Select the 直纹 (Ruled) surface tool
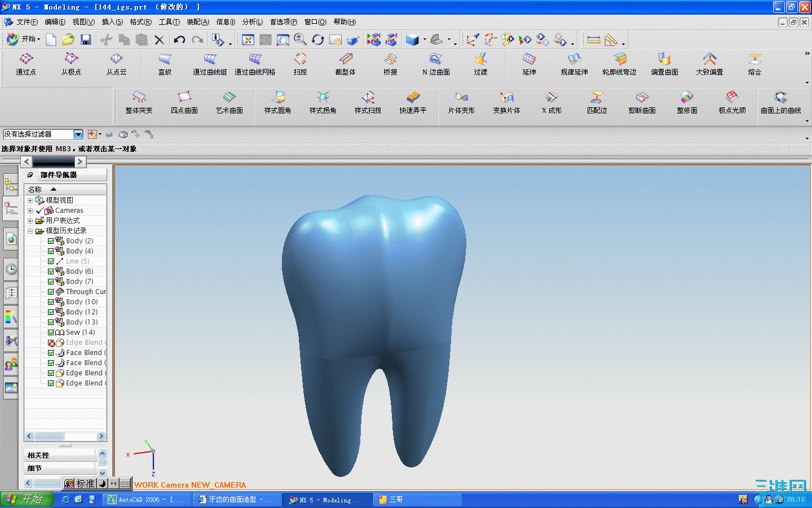Screen dimensions: 812x508 tap(165, 64)
